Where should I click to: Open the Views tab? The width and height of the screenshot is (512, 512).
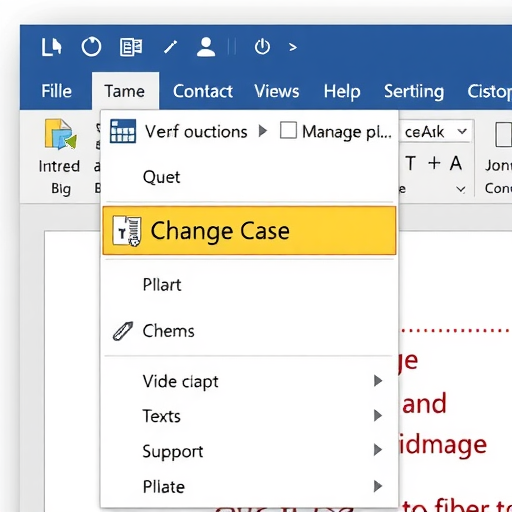[x=277, y=91]
